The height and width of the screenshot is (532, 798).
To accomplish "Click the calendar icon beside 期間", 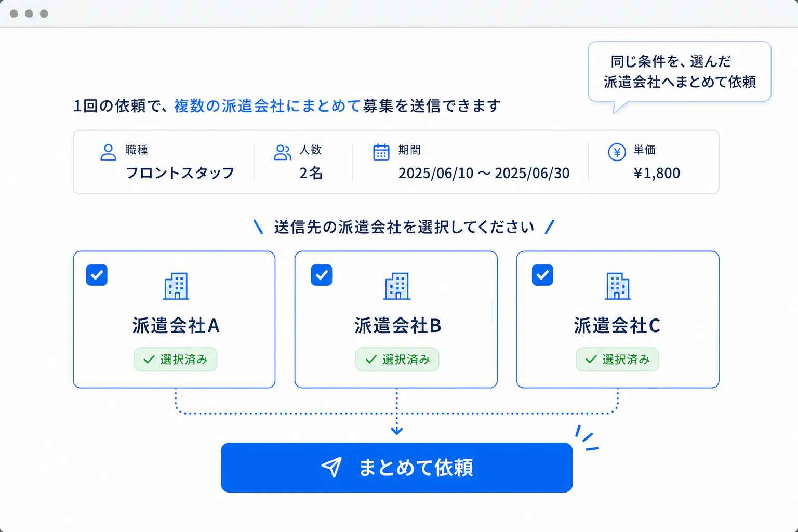I will (x=381, y=152).
